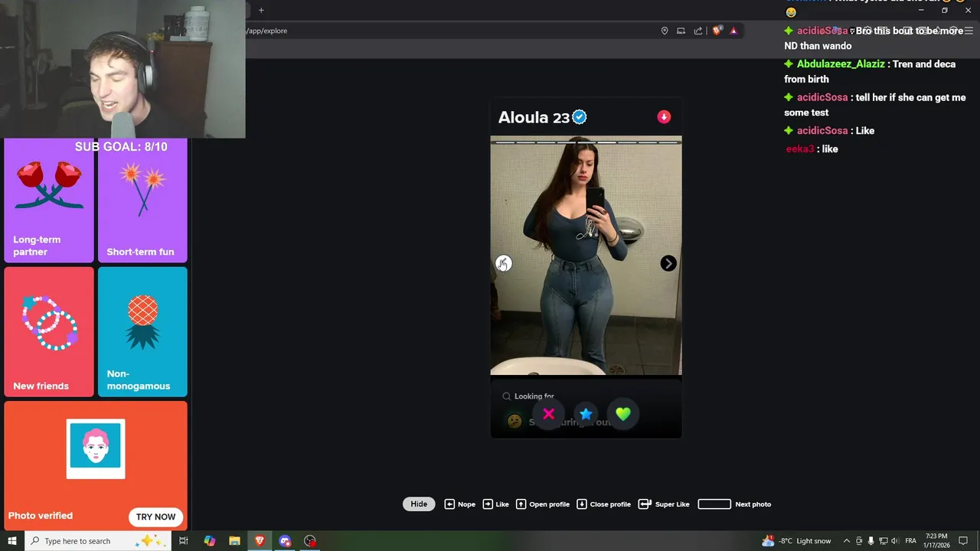This screenshot has height=551, width=980.
Task: Click the Looking for magnifier icon
Action: click(506, 396)
